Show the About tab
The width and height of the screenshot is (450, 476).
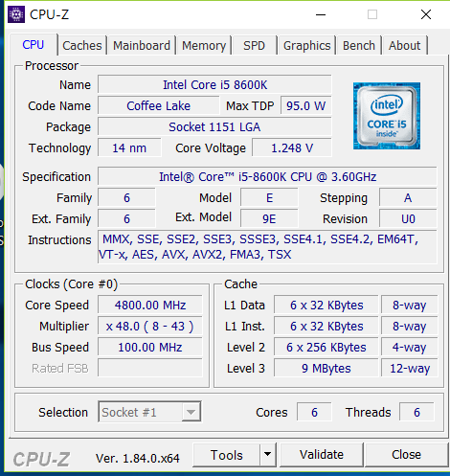404,45
